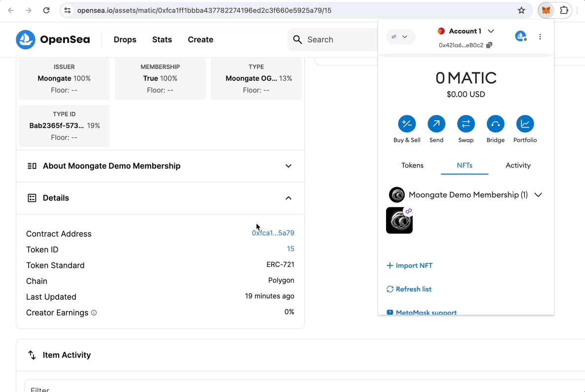Collapse the Moongate Demo Membership NFT group
585x392 pixels.
click(x=538, y=195)
